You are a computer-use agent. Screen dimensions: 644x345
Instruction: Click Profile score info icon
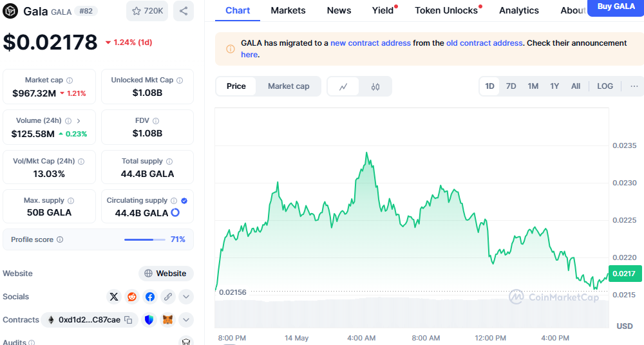point(60,239)
